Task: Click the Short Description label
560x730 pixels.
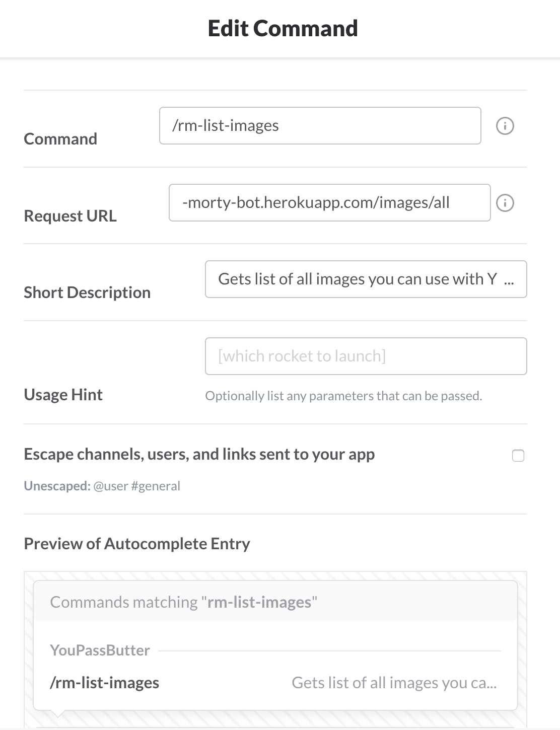Action: (87, 293)
